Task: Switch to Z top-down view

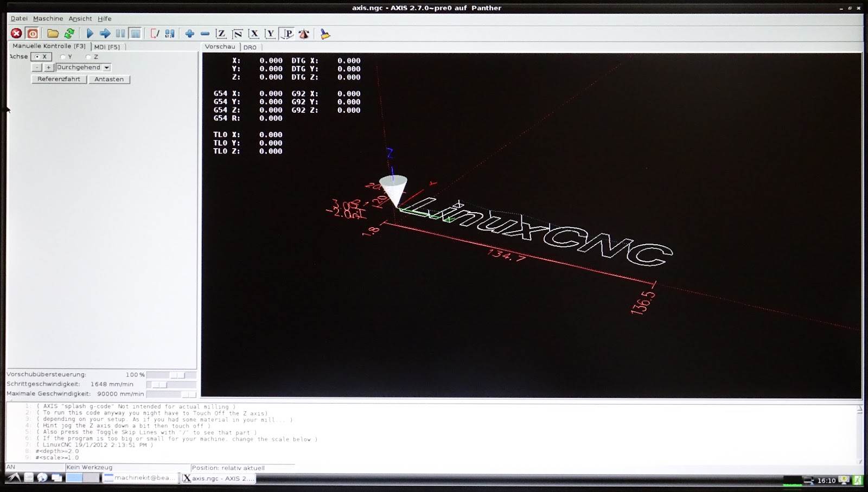Action: pyautogui.click(x=221, y=34)
